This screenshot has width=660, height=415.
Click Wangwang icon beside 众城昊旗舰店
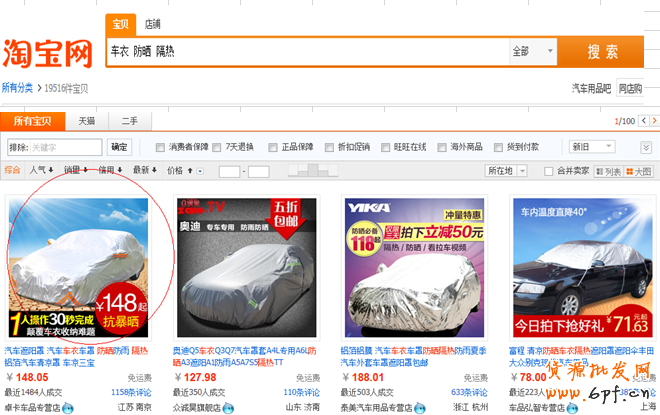226,408
